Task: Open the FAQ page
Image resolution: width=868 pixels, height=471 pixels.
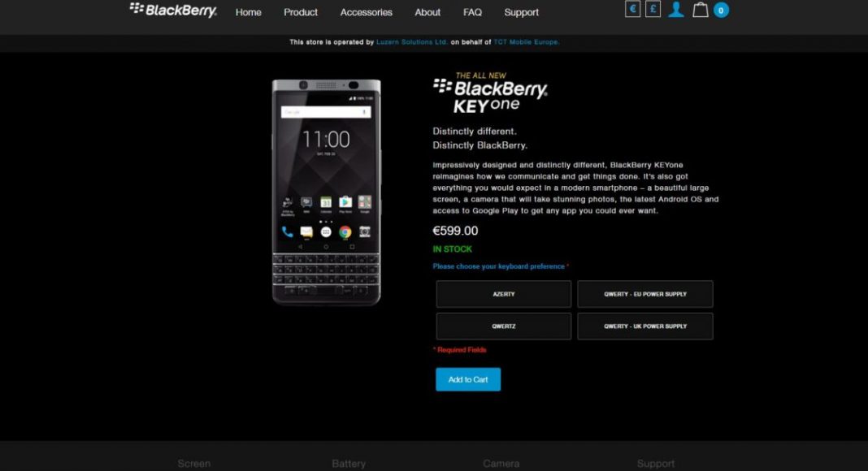Action: point(472,12)
